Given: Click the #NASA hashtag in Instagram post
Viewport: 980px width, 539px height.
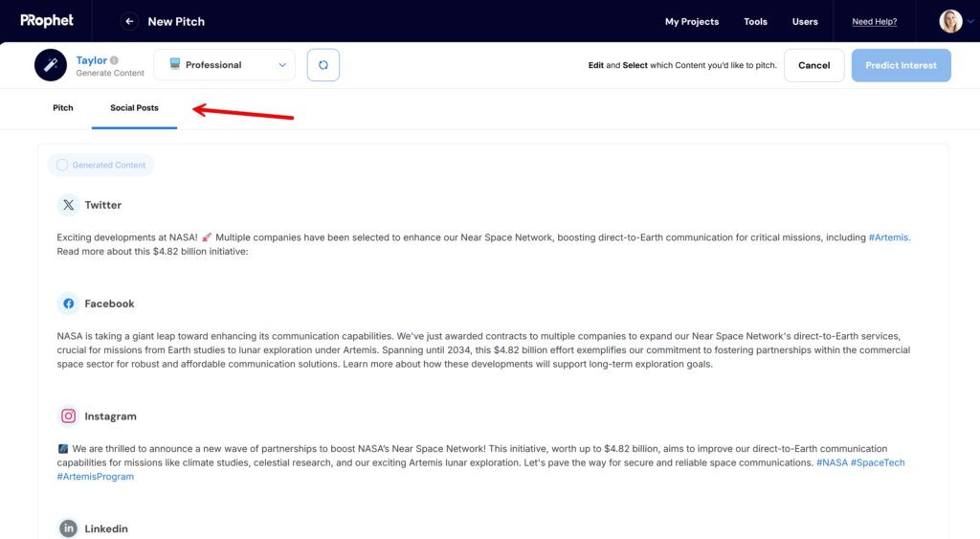Looking at the screenshot, I should point(832,462).
